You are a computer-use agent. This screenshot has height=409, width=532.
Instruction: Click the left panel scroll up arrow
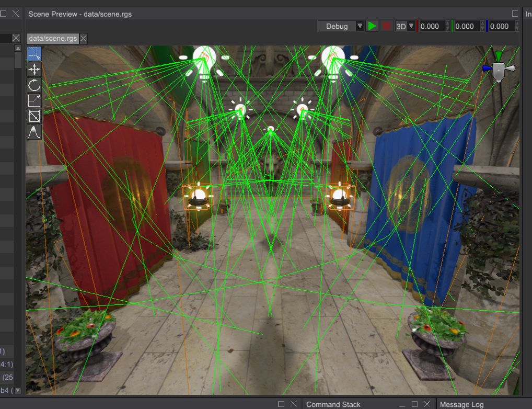(18, 48)
